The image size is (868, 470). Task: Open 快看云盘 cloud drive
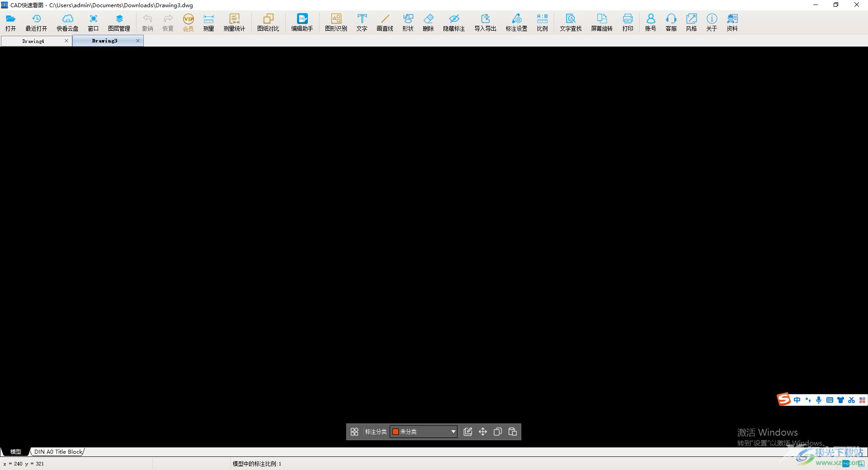point(67,22)
